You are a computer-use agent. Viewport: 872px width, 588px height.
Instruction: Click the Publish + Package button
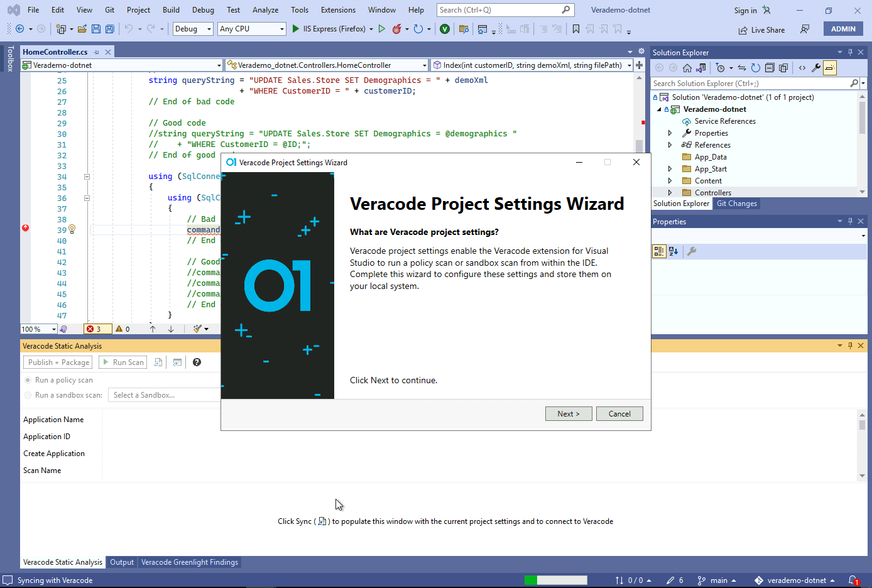coord(57,362)
